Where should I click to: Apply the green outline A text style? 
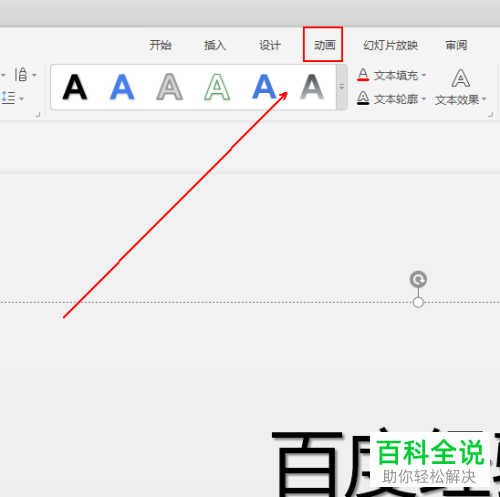(x=217, y=87)
